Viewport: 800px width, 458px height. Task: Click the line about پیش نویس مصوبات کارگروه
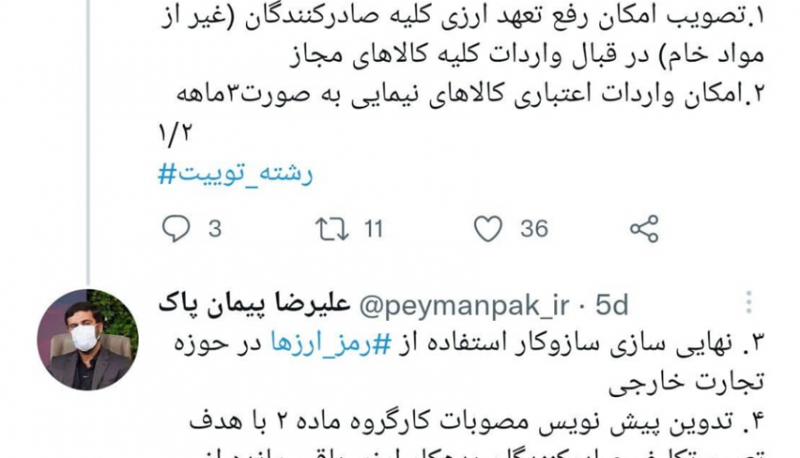point(477,422)
